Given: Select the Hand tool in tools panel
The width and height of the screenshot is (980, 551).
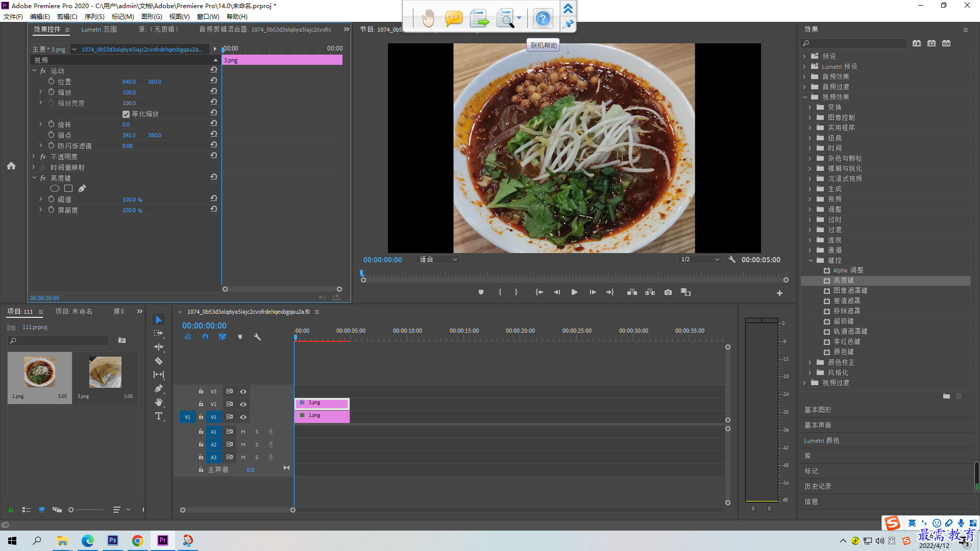Looking at the screenshot, I should click(159, 402).
